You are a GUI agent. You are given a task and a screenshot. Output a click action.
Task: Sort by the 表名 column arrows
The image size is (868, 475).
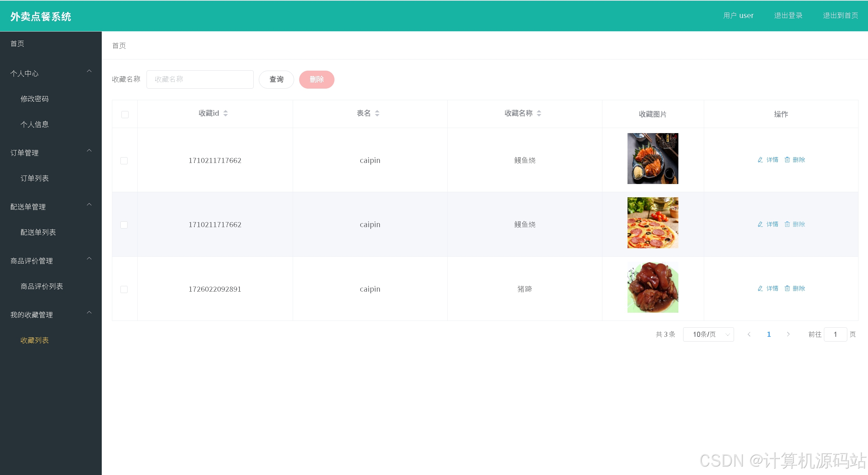click(377, 113)
